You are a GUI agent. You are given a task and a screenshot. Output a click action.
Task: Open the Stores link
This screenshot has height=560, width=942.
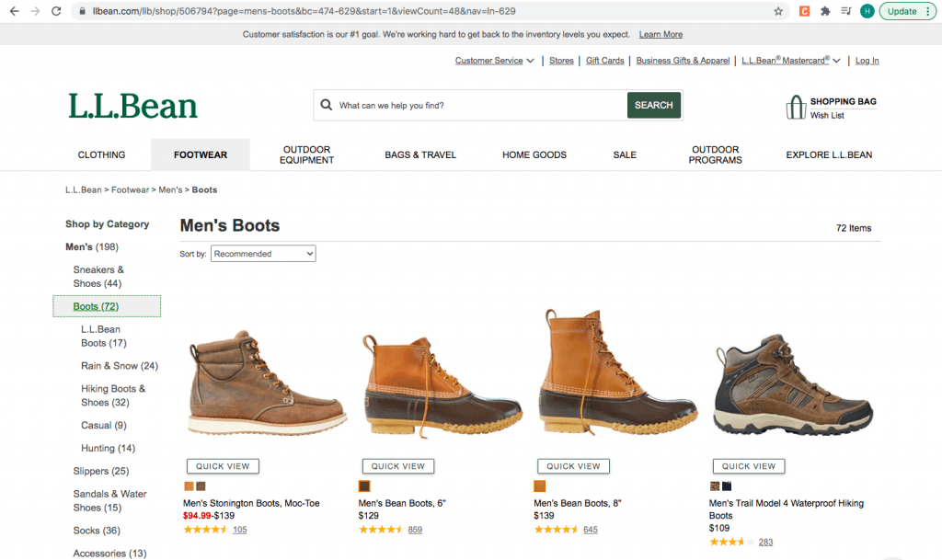[561, 61]
